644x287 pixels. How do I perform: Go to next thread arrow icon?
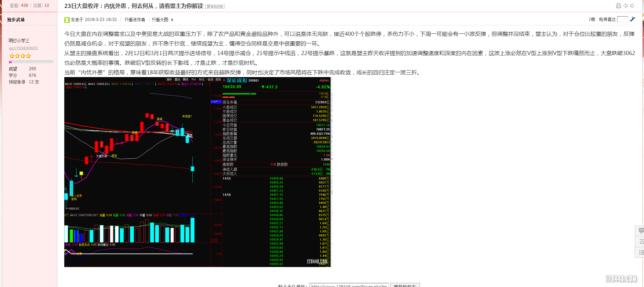[632, 6]
